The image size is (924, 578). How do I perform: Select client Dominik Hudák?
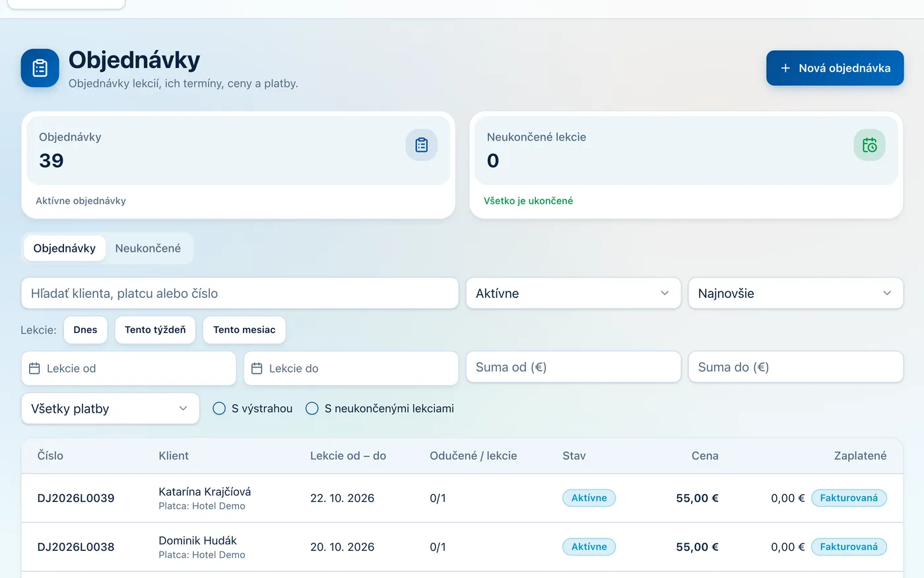[197, 540]
